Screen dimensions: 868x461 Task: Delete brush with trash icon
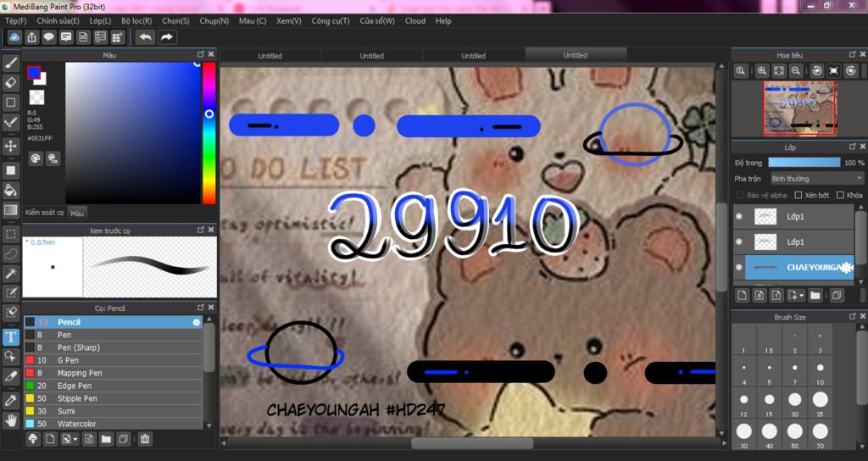point(144,439)
